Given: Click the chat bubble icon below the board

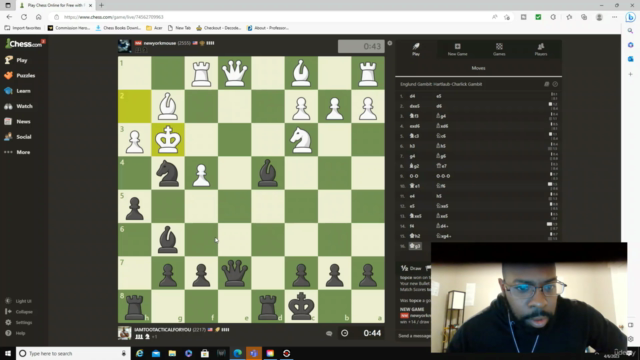Looking at the screenshot, I should pos(329,333).
